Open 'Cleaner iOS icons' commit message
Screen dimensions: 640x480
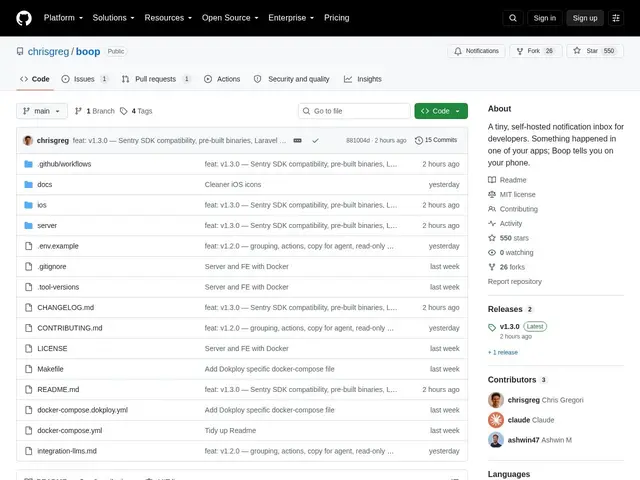pos(233,184)
